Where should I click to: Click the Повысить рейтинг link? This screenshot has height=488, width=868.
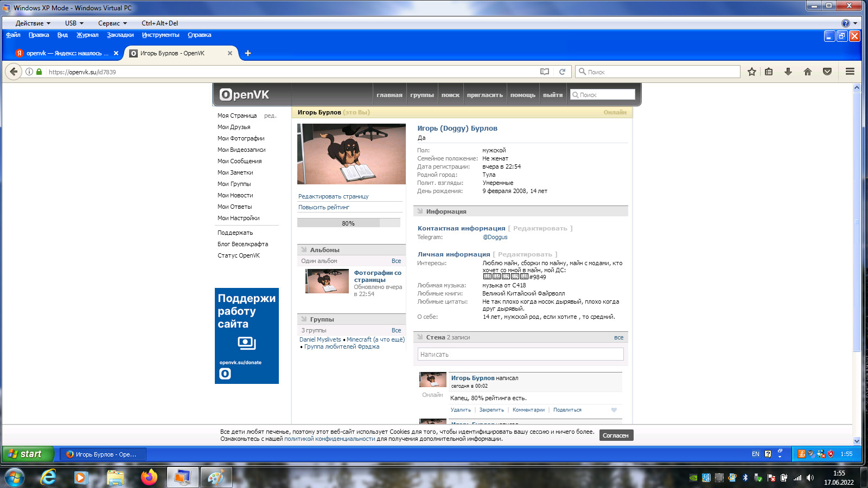pos(324,207)
